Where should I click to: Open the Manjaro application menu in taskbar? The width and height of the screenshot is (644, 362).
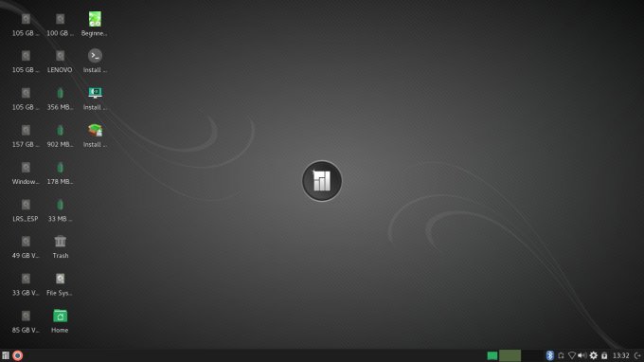[6, 355]
